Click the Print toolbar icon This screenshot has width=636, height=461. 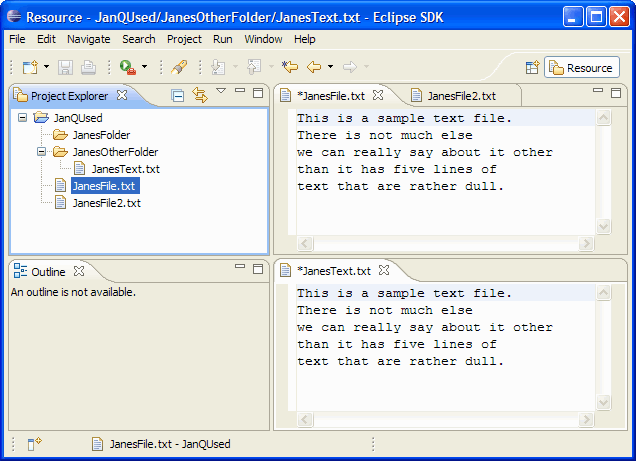click(88, 67)
